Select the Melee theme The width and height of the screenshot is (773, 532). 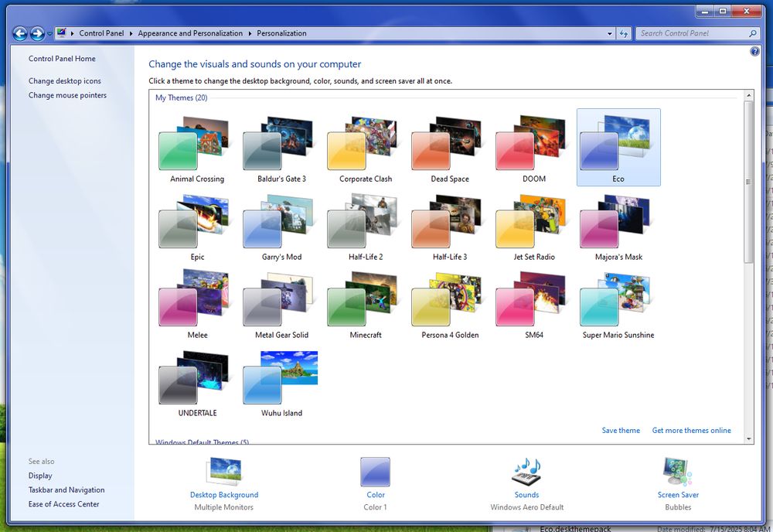pyautogui.click(x=196, y=305)
